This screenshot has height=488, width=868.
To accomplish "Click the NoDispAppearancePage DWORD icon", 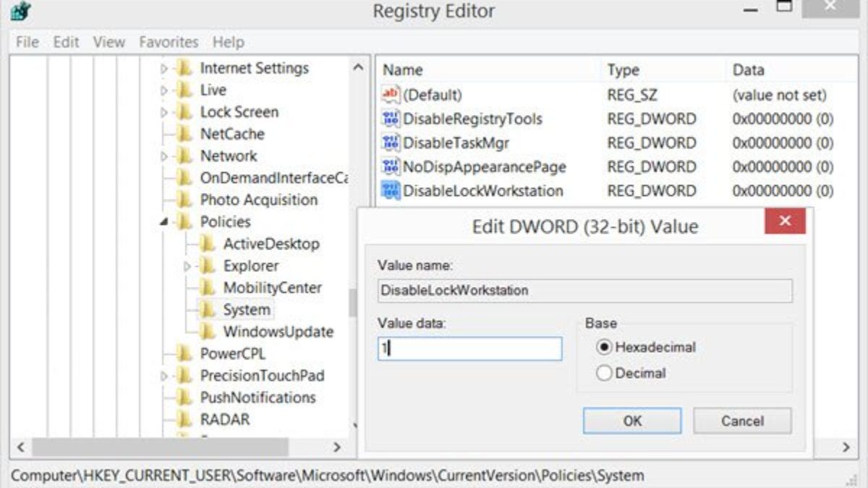I will pos(391,167).
